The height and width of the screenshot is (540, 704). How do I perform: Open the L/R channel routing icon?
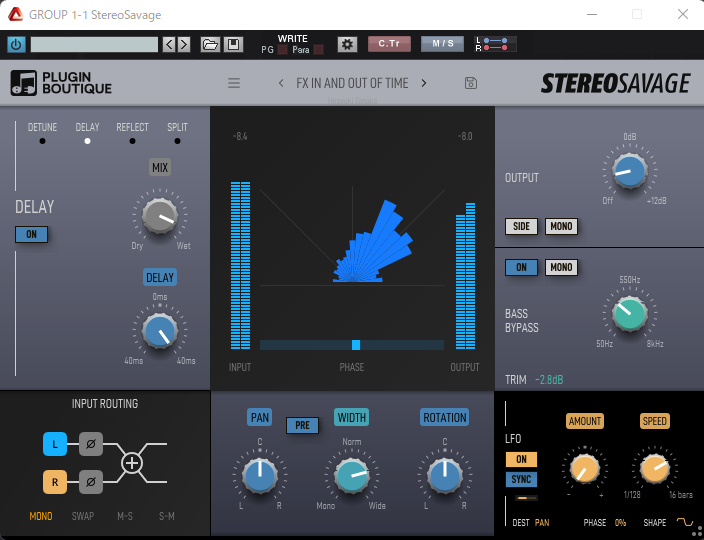tap(495, 44)
